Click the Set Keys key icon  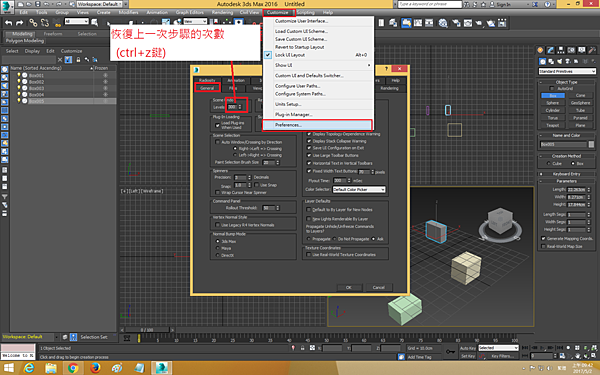[x=450, y=351]
